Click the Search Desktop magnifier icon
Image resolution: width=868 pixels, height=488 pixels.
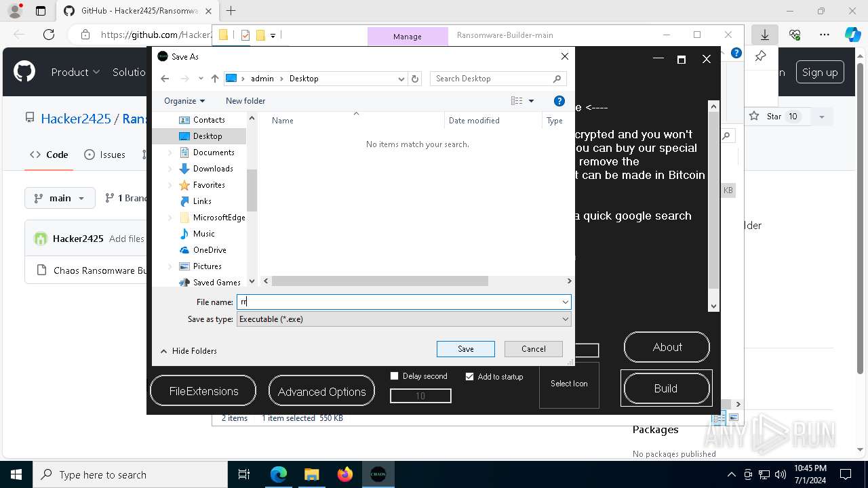tap(557, 79)
